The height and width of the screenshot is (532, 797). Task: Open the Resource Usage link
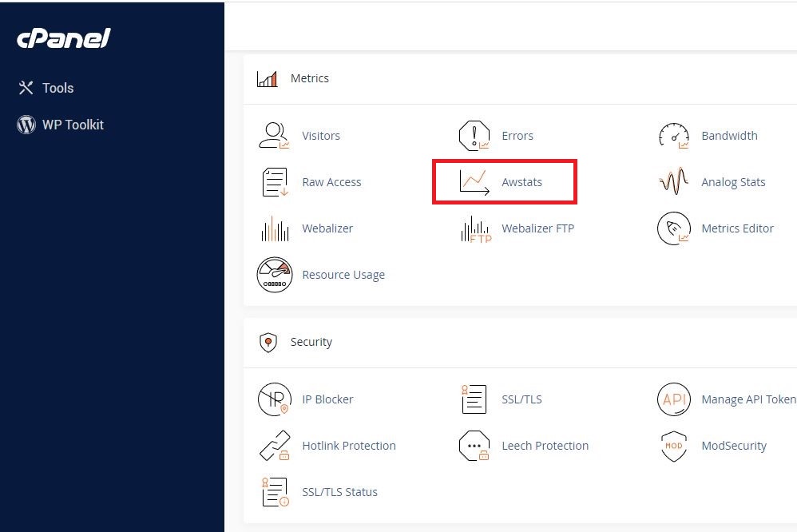(343, 275)
